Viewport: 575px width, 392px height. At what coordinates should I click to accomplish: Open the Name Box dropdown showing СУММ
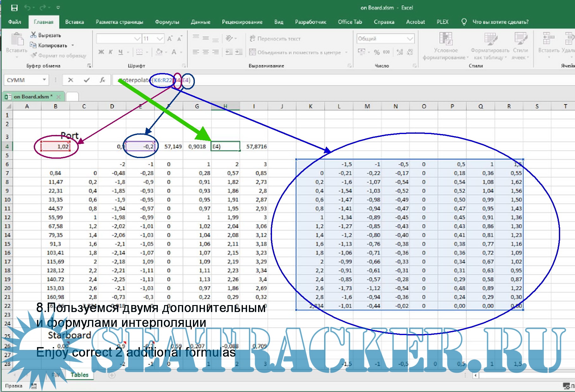(45, 80)
